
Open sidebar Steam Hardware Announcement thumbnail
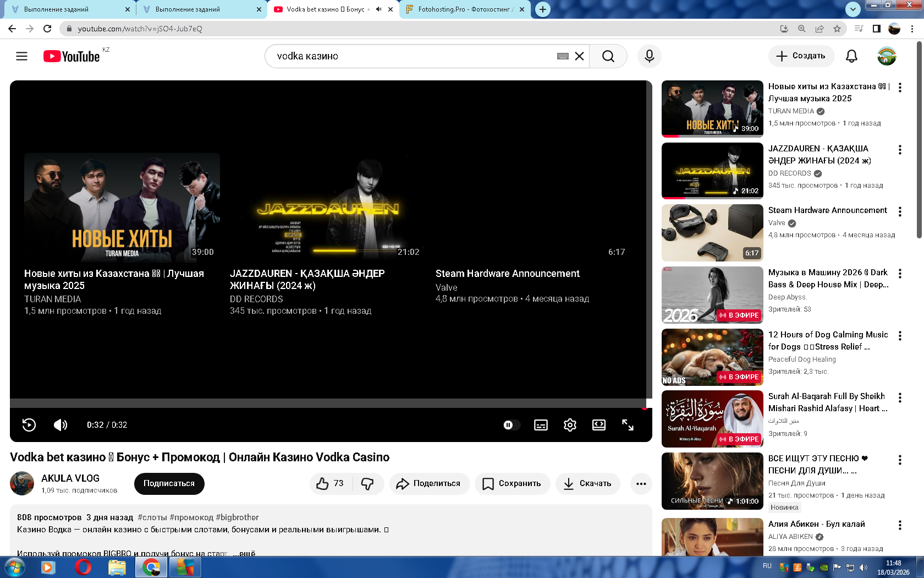click(712, 233)
